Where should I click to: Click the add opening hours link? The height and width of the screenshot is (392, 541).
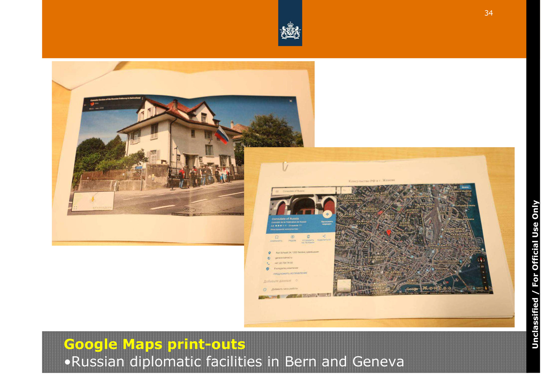click(x=284, y=289)
